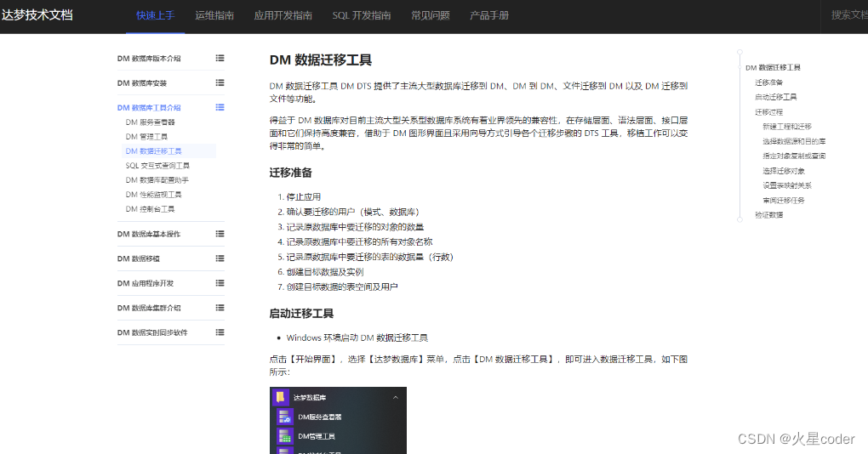Image resolution: width=868 pixels, height=454 pixels.
Task: Open the 产品手册 navigation tab
Action: point(488,15)
